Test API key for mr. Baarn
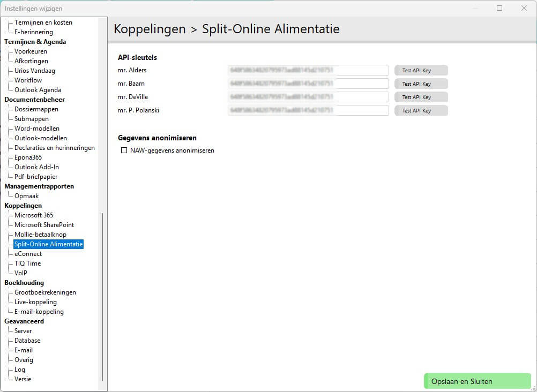Screen dimensions: 537x392 421,84
